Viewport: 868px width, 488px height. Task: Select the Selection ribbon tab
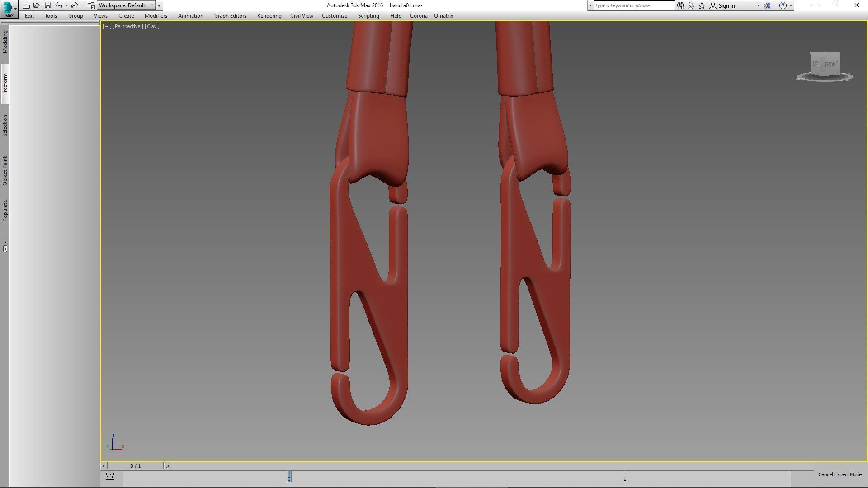(x=5, y=125)
